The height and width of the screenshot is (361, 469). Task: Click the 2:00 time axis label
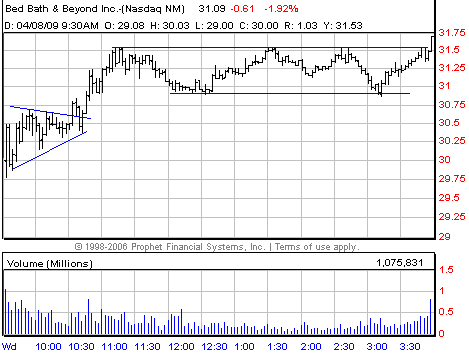[311, 347]
